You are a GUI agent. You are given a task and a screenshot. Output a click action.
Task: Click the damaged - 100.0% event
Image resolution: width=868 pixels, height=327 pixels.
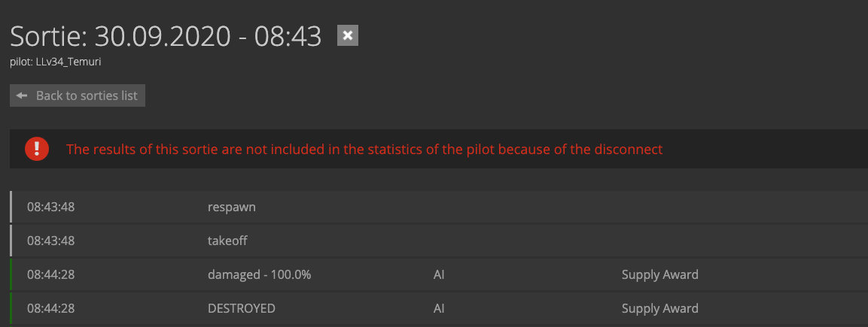(259, 274)
